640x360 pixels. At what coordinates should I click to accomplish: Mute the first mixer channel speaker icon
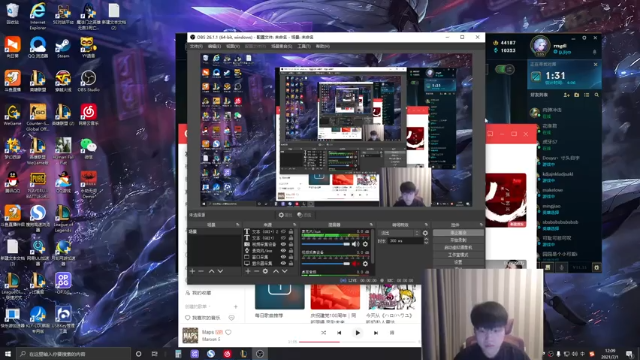point(356,244)
